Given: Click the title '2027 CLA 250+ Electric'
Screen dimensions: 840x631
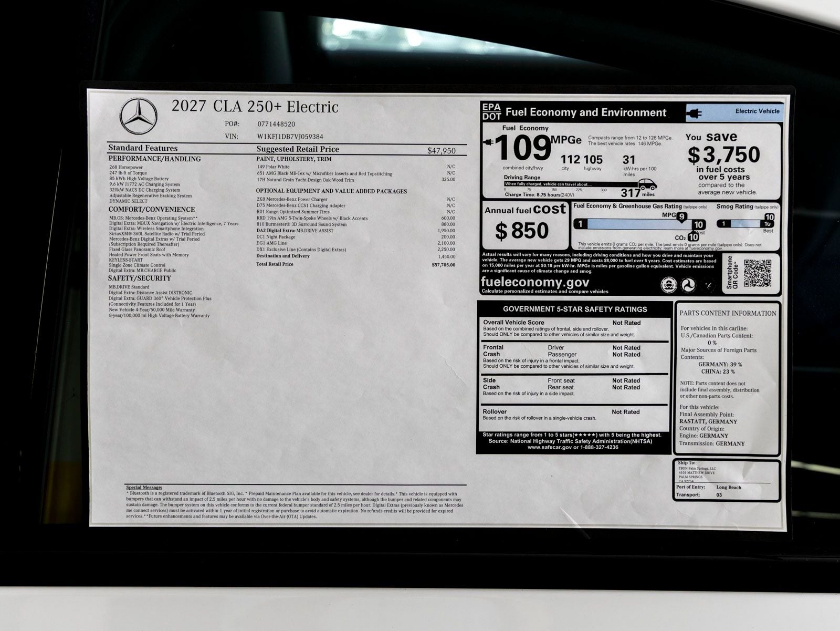Looking at the screenshot, I should pyautogui.click(x=255, y=107).
